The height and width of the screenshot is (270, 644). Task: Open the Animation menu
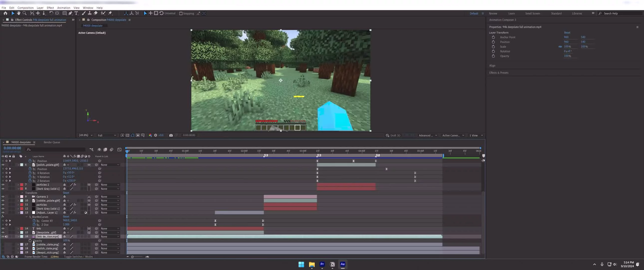coord(64,8)
